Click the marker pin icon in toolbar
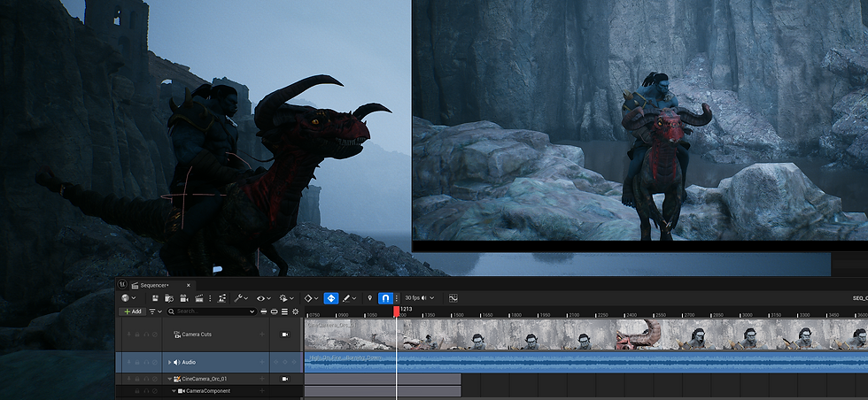This screenshot has width=868, height=400. 370,298
